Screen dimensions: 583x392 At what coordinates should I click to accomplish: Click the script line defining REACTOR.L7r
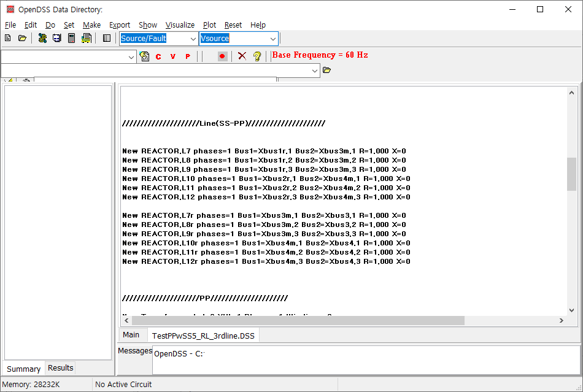coord(264,215)
